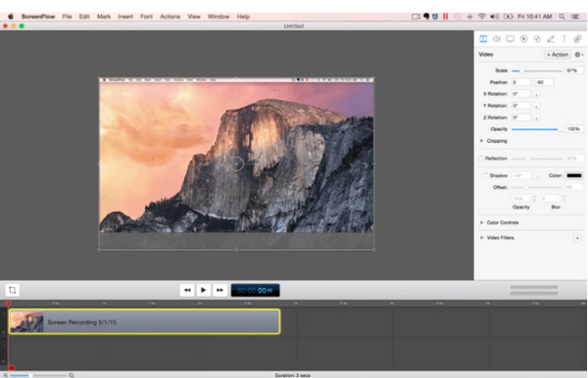This screenshot has height=378, width=588.
Task: Open the File menu
Action: coord(67,17)
